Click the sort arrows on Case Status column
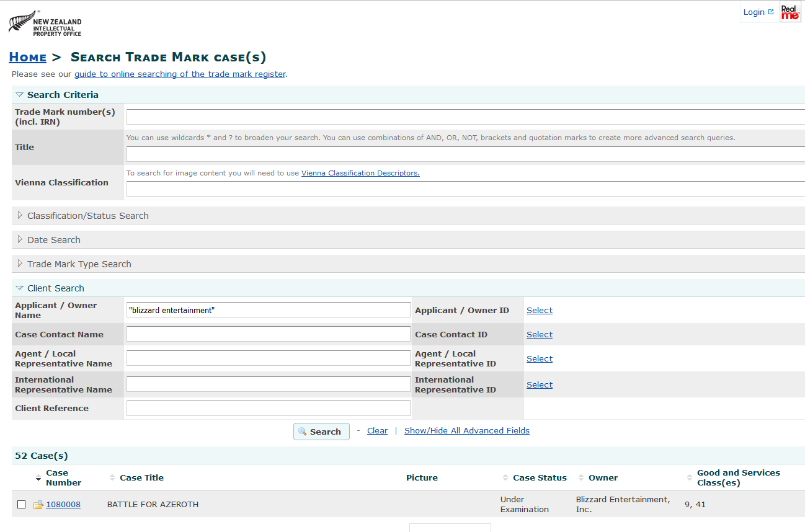This screenshot has height=532, width=805. click(505, 477)
